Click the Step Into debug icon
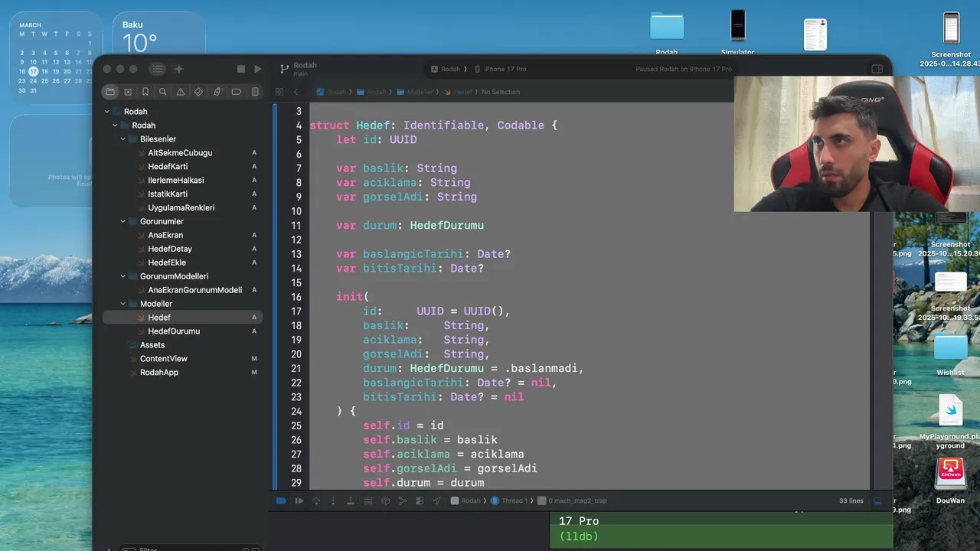The image size is (980, 551). pos(333,500)
